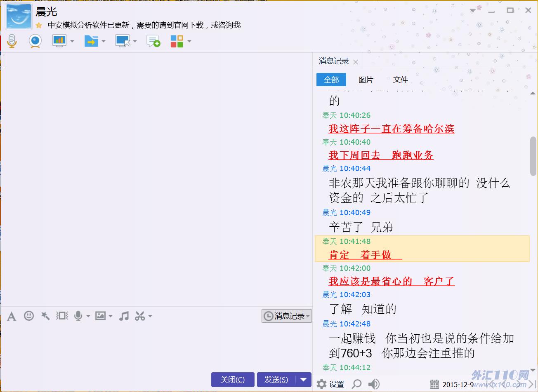
Task: Switch to the 文件 history tab
Action: click(401, 80)
